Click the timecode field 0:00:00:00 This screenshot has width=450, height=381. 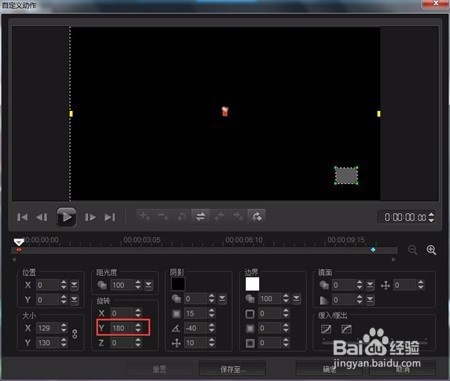[405, 218]
